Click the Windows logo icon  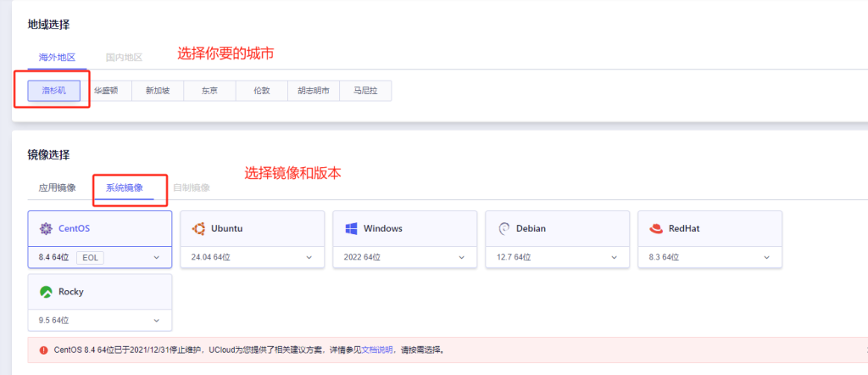point(351,228)
